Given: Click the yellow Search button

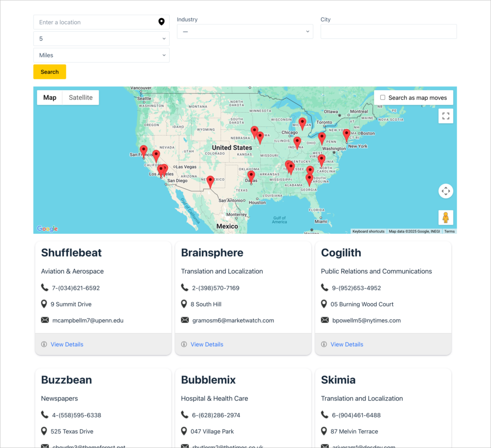Looking at the screenshot, I should [50, 72].
